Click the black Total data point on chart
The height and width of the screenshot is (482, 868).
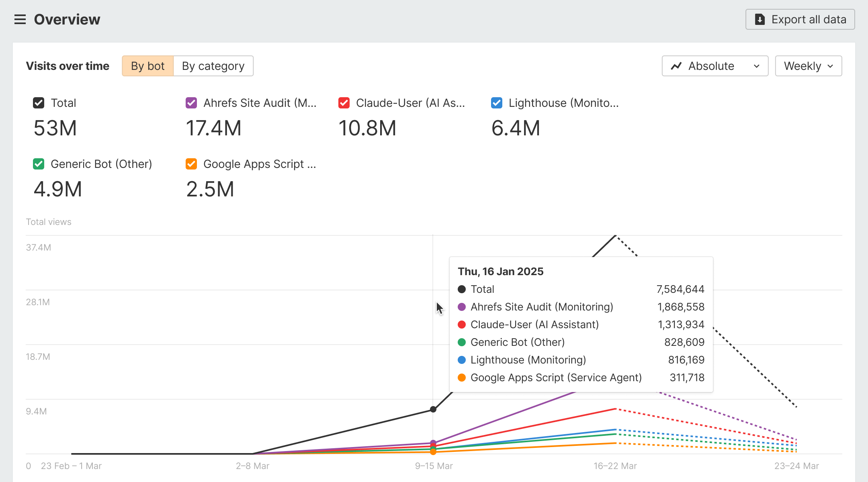[433, 409]
